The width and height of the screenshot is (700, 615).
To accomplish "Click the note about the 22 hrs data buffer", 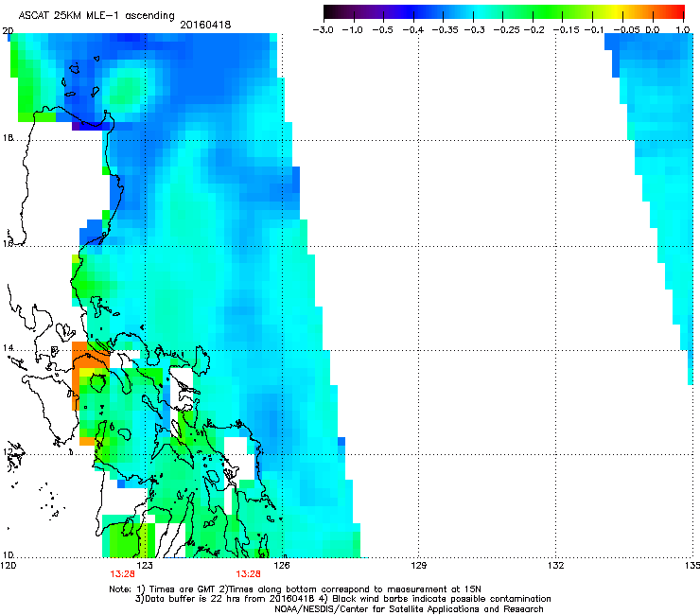I will point(342,599).
